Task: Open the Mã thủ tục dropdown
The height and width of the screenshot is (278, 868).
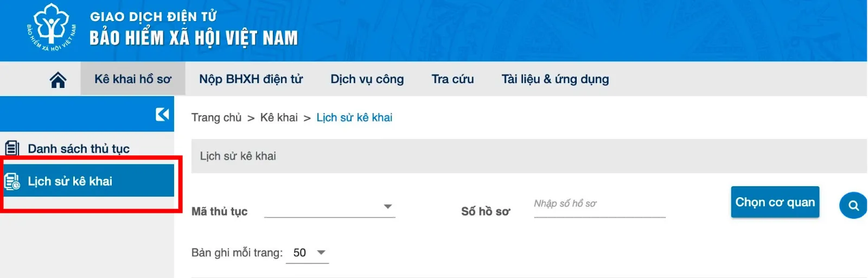Action: (329, 207)
